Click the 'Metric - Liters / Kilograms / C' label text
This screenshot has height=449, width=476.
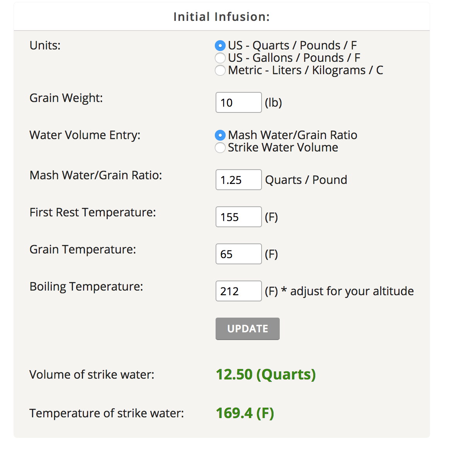pos(305,70)
